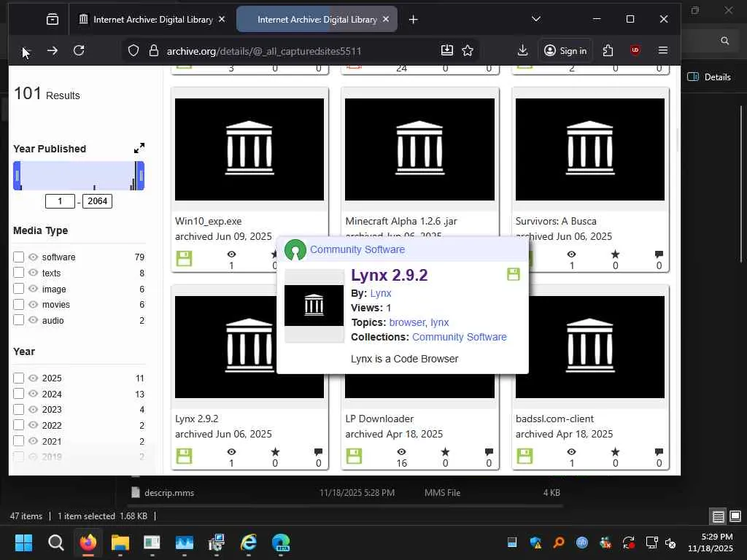
Task: Open Windows taskbar search
Action: (55, 542)
